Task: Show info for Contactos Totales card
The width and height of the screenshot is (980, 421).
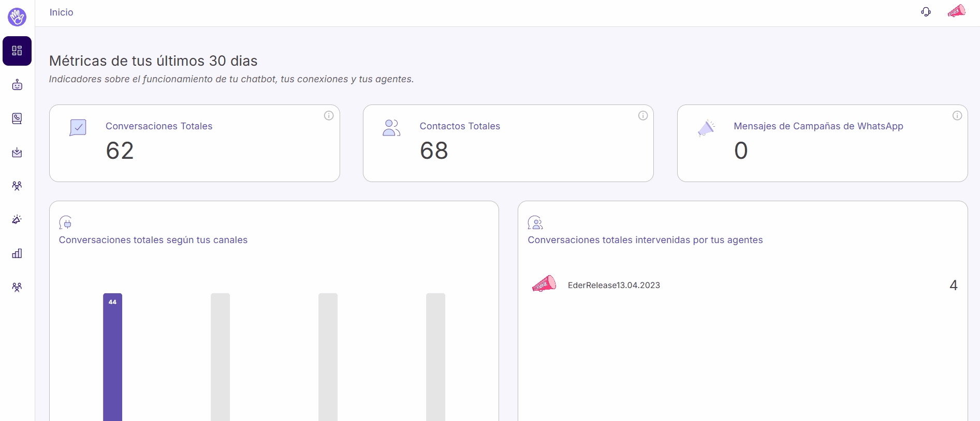Action: [x=643, y=115]
